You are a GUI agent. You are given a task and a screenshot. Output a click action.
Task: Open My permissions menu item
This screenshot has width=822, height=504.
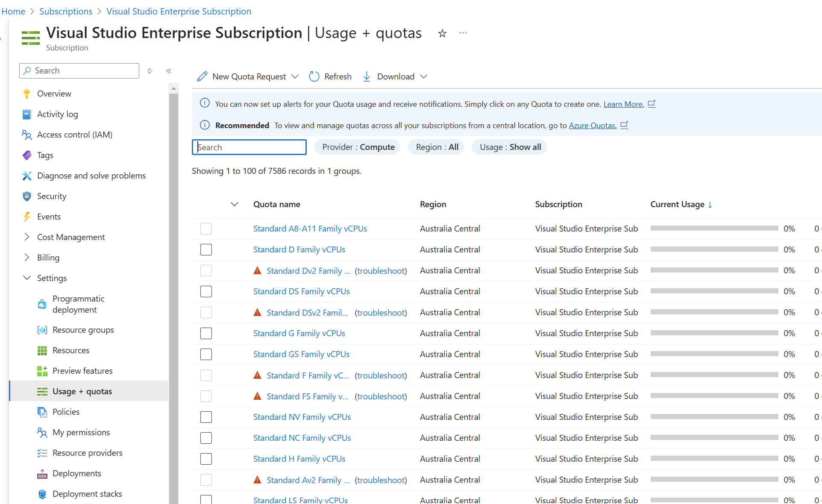(81, 432)
